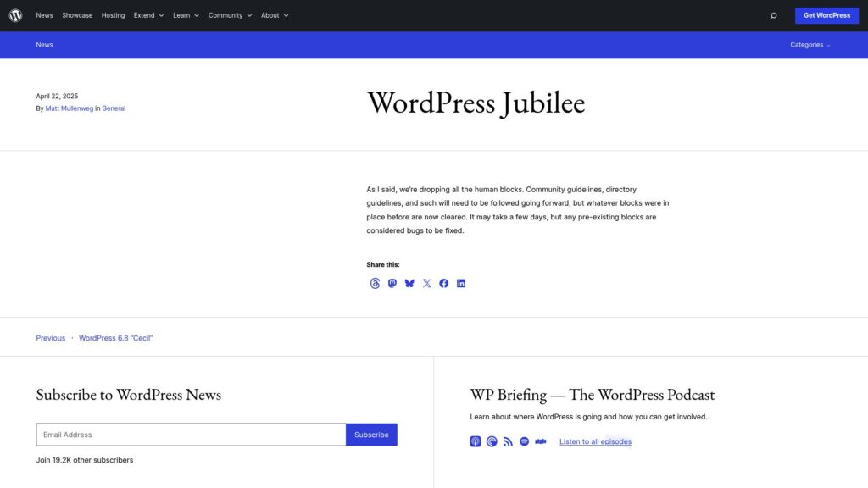
Task: Click the Share this: label
Action: point(383,265)
